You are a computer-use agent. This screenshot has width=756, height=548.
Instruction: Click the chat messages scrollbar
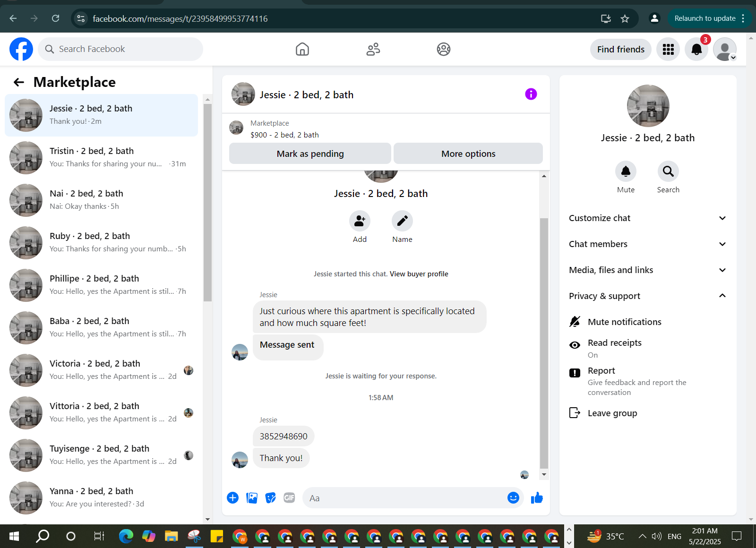[544, 343]
